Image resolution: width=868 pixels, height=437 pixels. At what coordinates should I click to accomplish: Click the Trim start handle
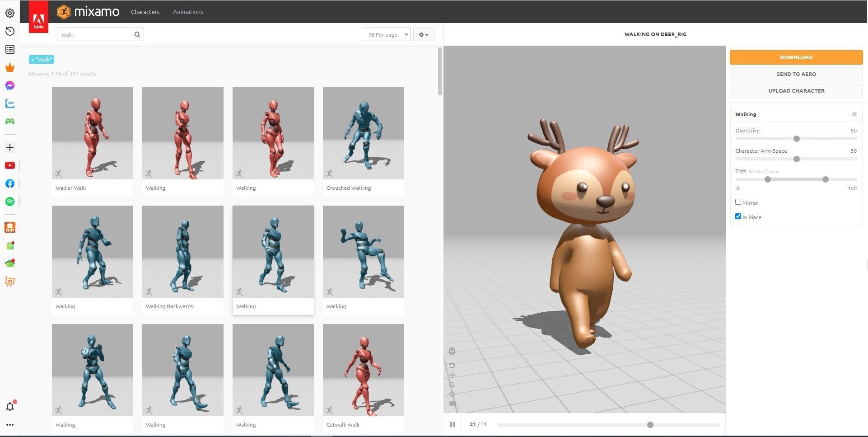click(768, 179)
